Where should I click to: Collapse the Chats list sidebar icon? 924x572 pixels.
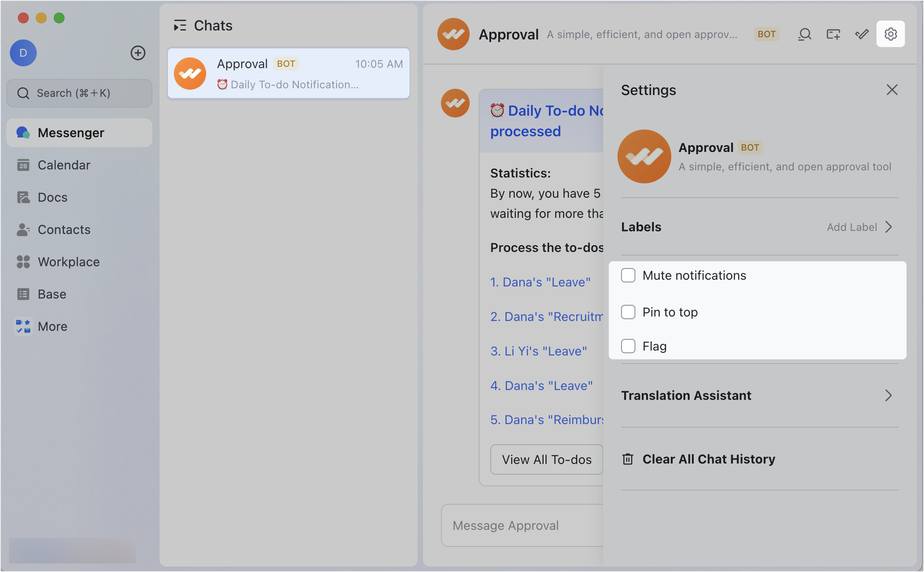coord(180,26)
